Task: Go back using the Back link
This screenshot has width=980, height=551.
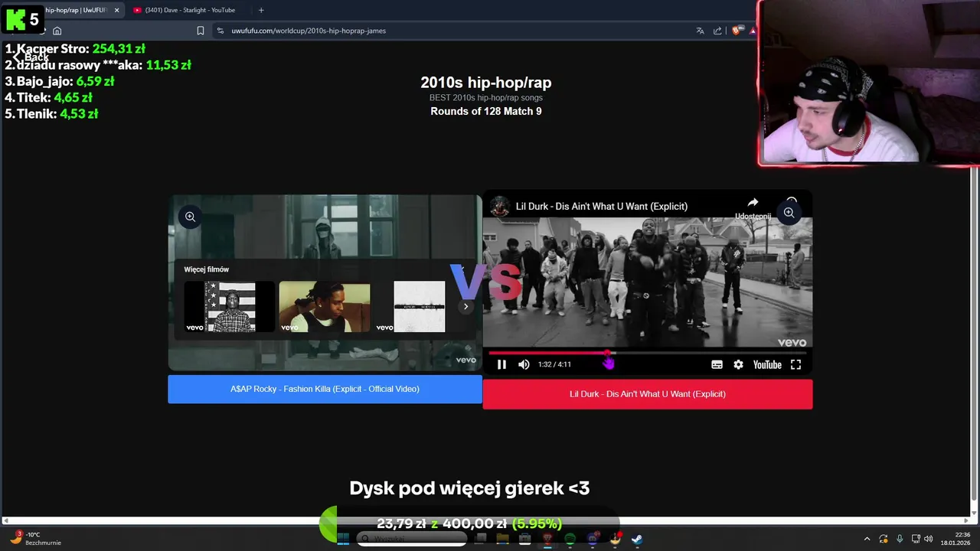Action: 31,57
